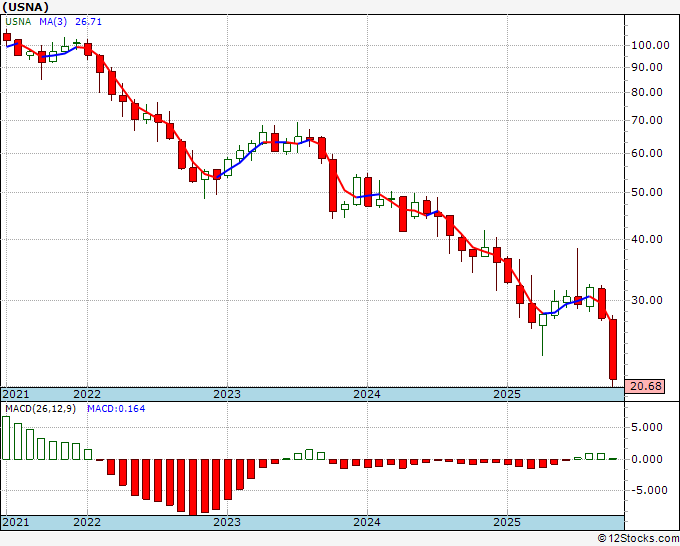The width and height of the screenshot is (680, 546).
Task: Click the final large red candlestick
Action: [613, 350]
